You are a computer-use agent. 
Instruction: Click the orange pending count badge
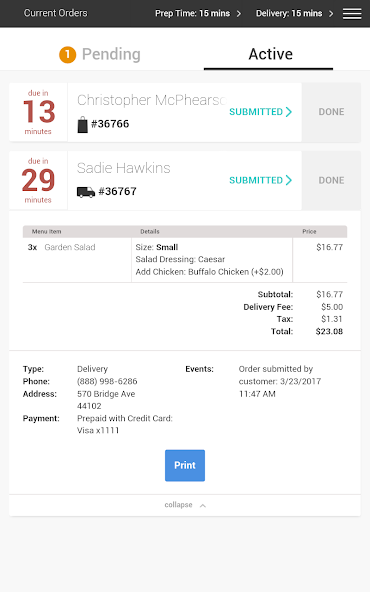[x=68, y=55]
